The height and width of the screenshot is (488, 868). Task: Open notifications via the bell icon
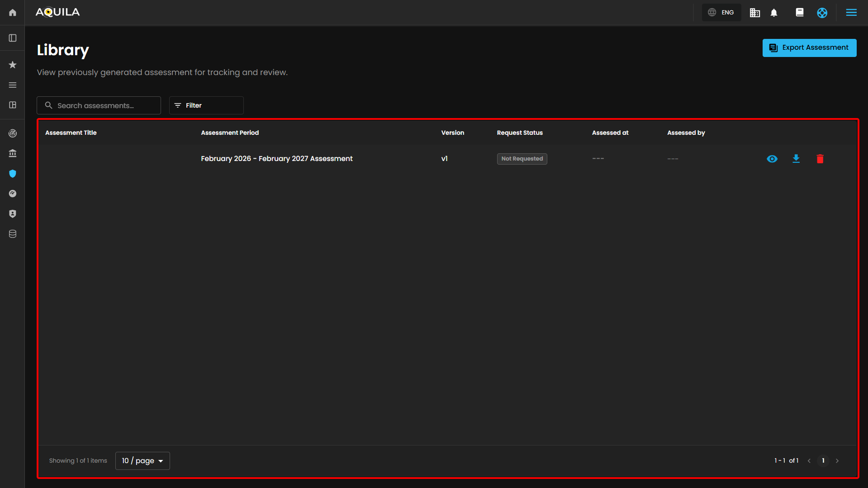coord(774,13)
